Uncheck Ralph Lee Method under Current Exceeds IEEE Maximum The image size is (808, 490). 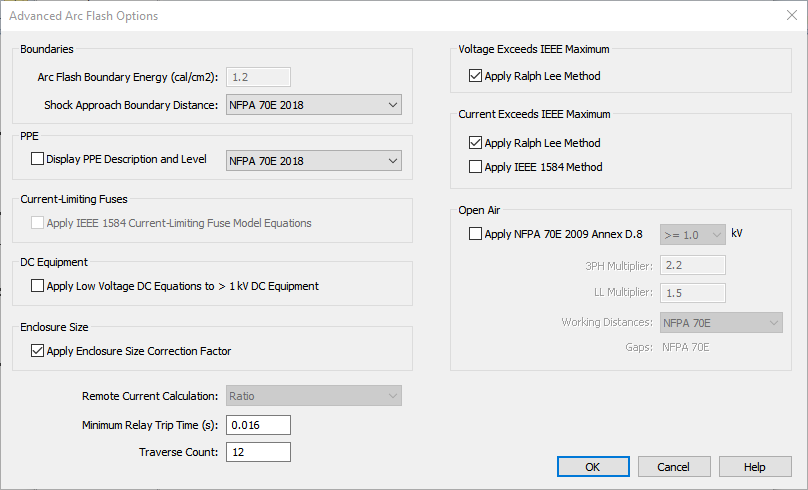coord(476,143)
